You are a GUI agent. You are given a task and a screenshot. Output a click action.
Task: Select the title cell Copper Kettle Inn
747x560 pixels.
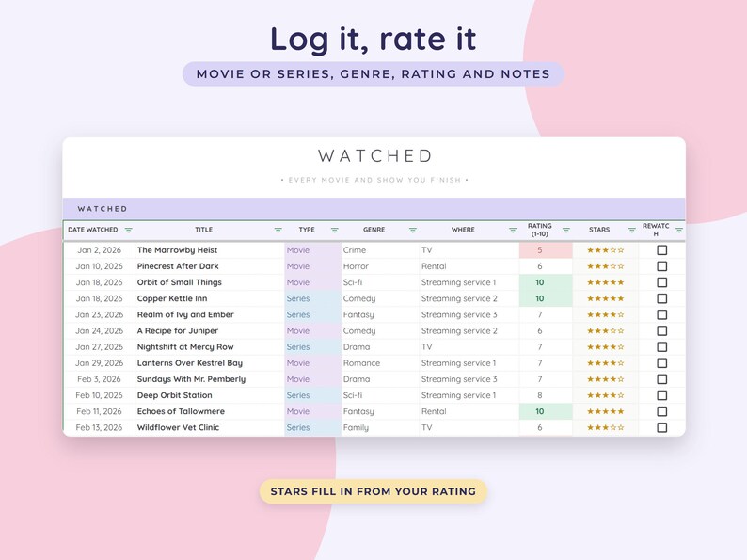210,299
